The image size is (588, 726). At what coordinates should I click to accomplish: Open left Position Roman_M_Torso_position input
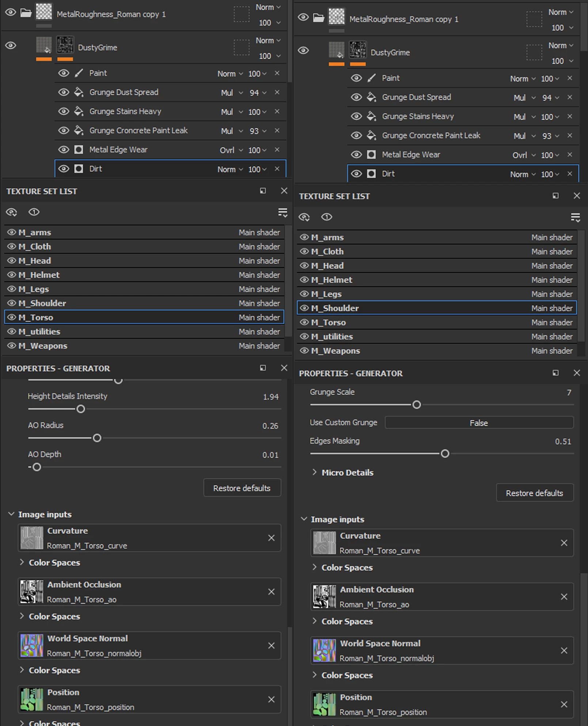pyautogui.click(x=149, y=699)
